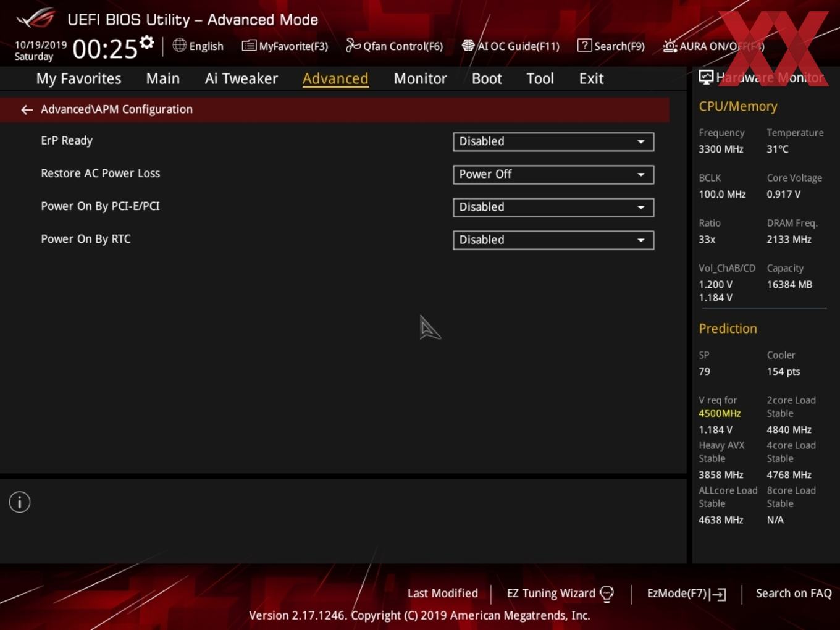840x630 pixels.
Task: Click the Power On By RTC label
Action: coord(86,239)
